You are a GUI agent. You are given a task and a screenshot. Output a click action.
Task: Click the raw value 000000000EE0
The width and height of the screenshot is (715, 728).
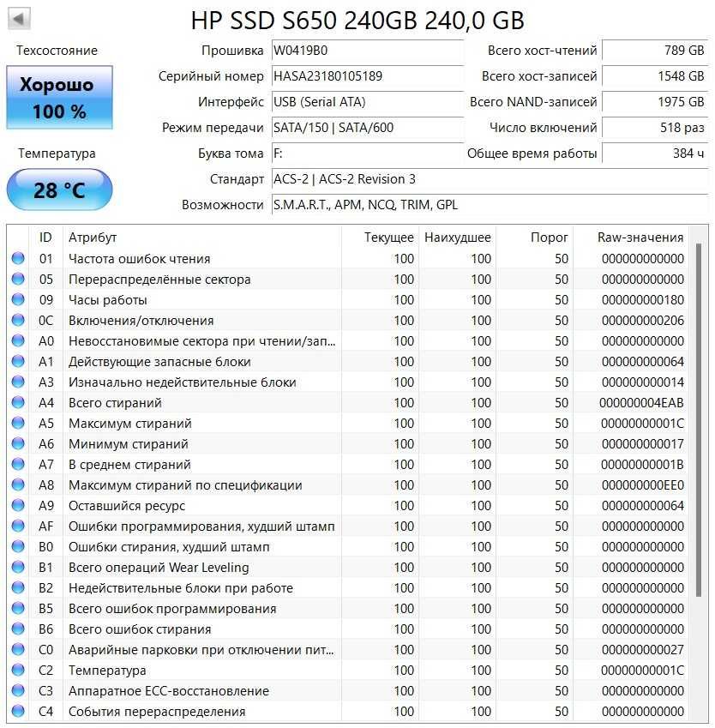pos(643,485)
